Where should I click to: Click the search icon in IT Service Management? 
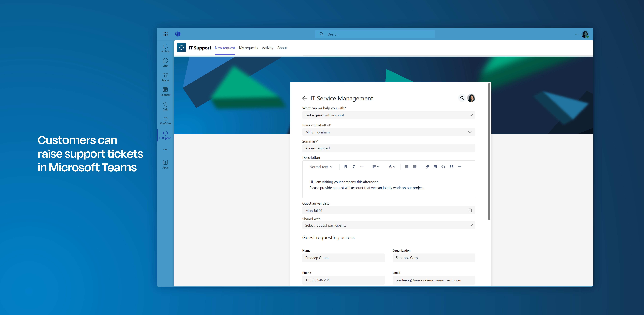tap(462, 98)
